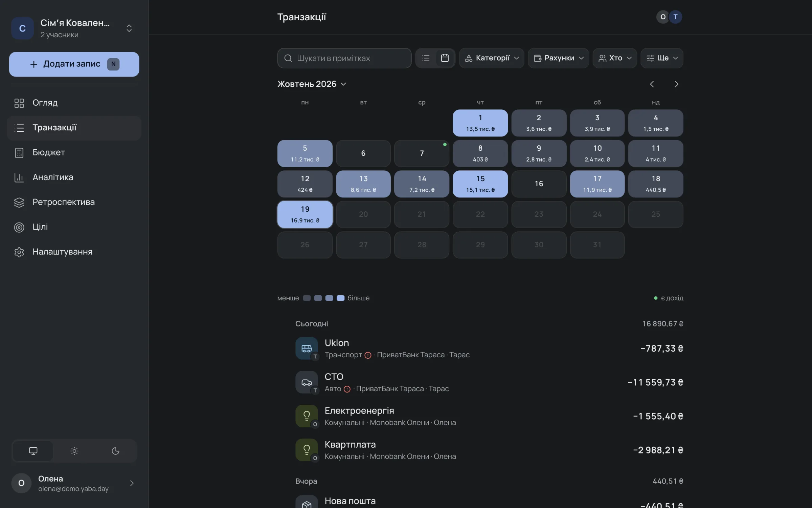Open the Ще more filters dropdown

[x=662, y=58]
